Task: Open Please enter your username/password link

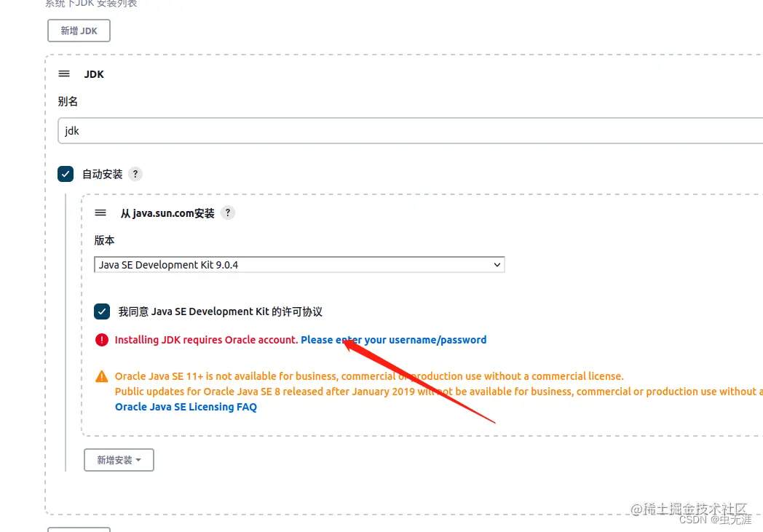Action: (x=393, y=340)
